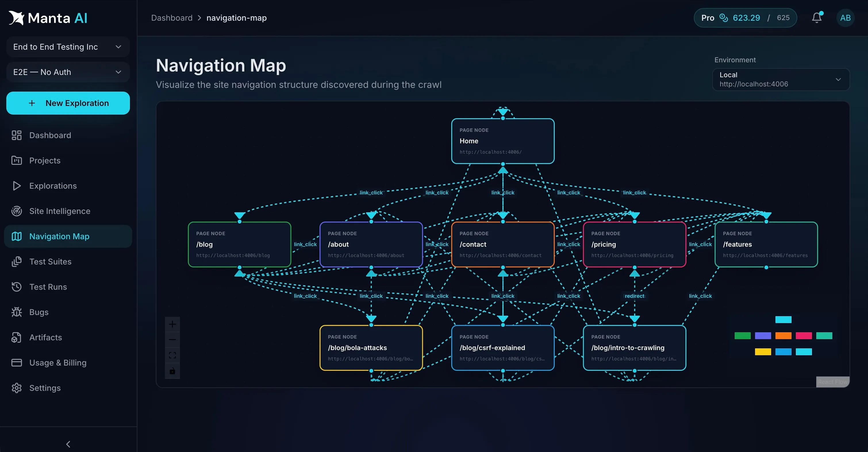Go to Navigation Map in sidebar
Viewport: 868px width, 452px height.
point(68,236)
